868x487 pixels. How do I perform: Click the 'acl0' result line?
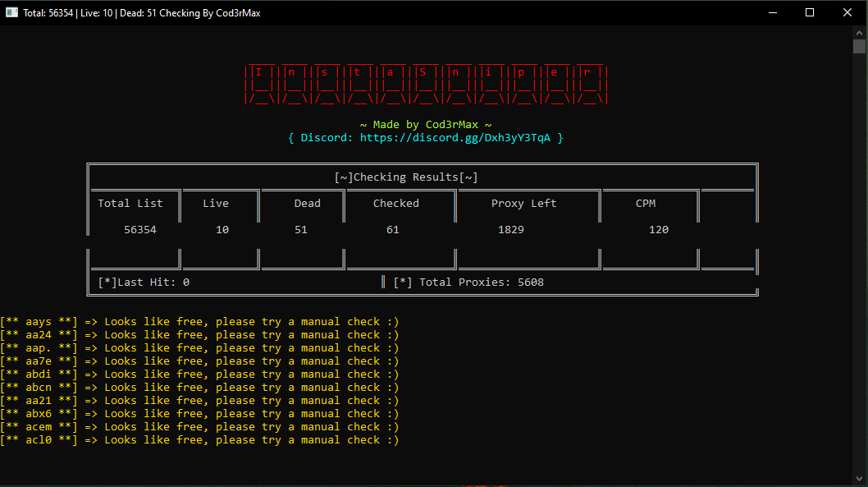click(x=199, y=440)
